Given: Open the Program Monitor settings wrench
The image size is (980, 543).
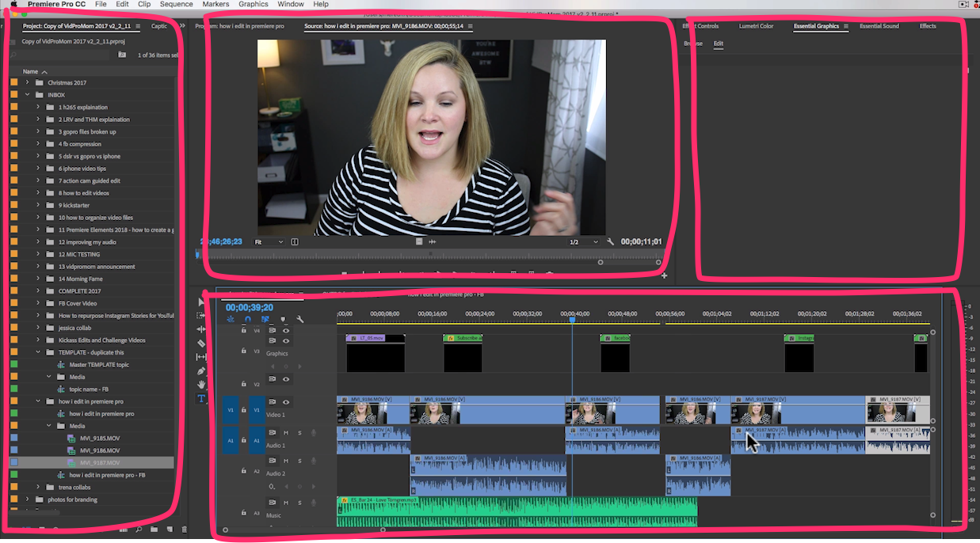Looking at the screenshot, I should pos(612,241).
